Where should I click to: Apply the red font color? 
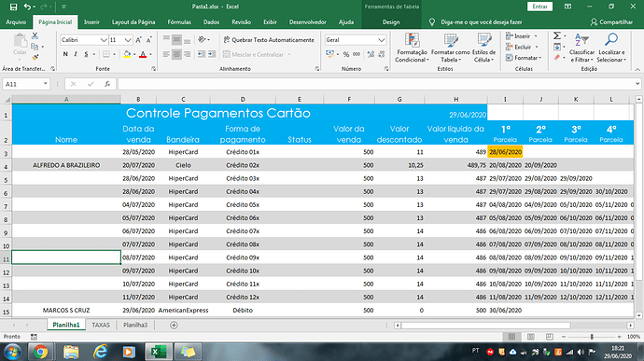click(x=143, y=54)
